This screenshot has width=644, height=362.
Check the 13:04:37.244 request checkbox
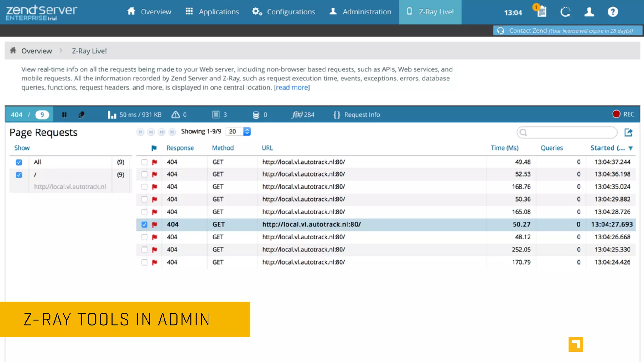click(144, 162)
